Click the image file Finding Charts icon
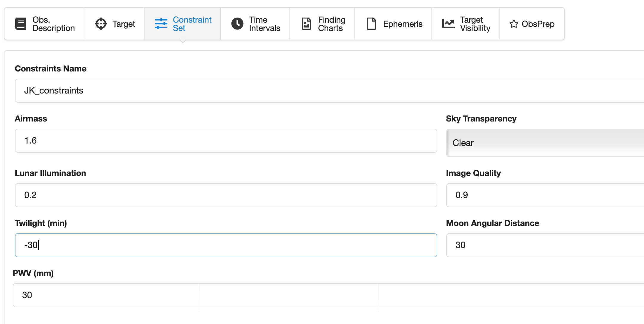 [x=306, y=24]
